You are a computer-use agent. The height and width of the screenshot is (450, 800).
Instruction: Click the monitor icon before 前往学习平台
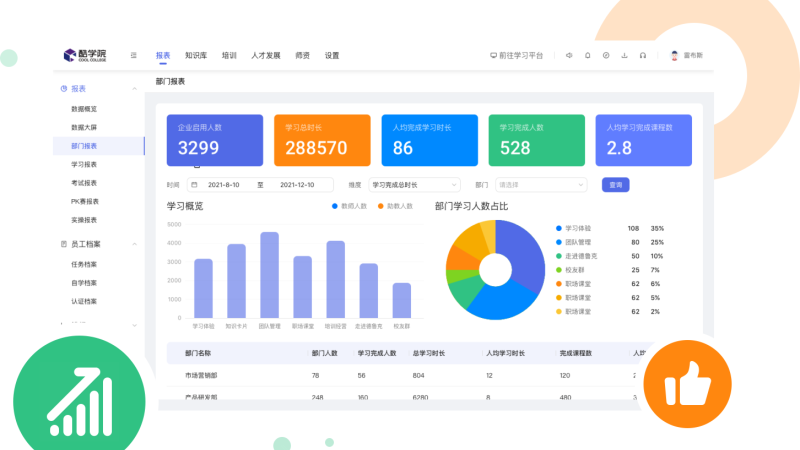(x=493, y=55)
